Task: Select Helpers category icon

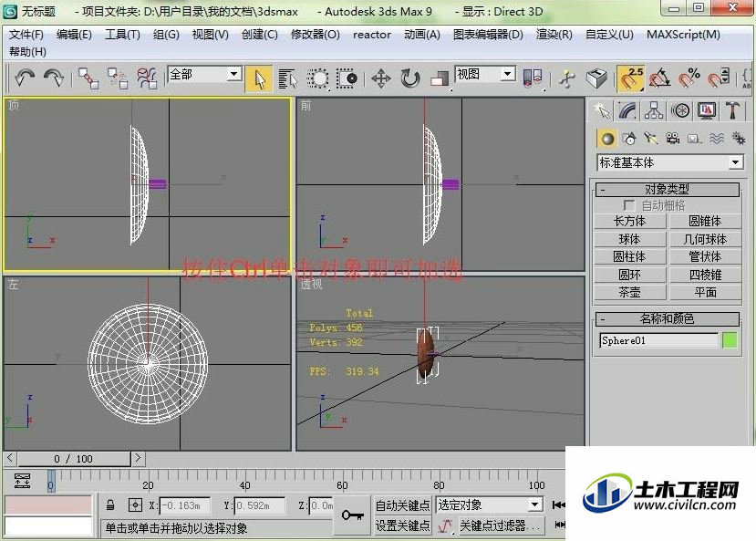Action: (694, 139)
